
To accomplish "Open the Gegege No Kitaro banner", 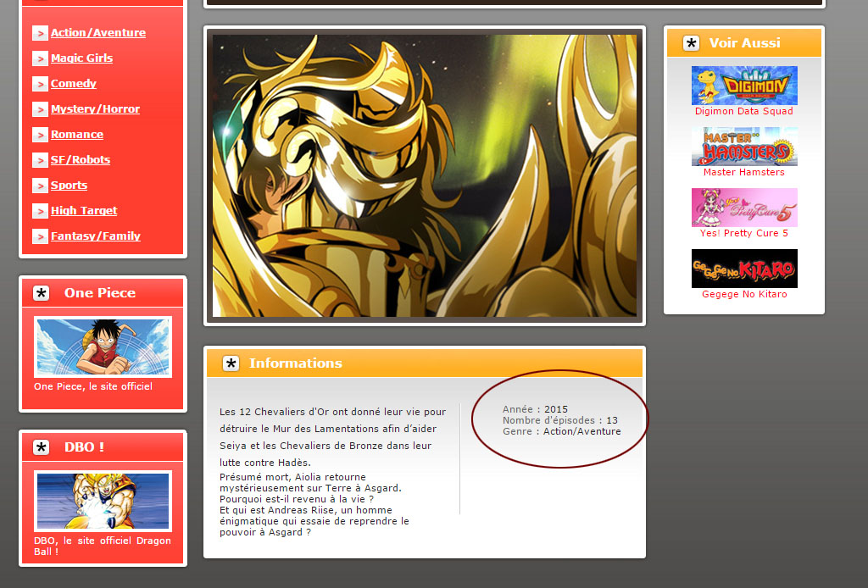I will (x=744, y=269).
